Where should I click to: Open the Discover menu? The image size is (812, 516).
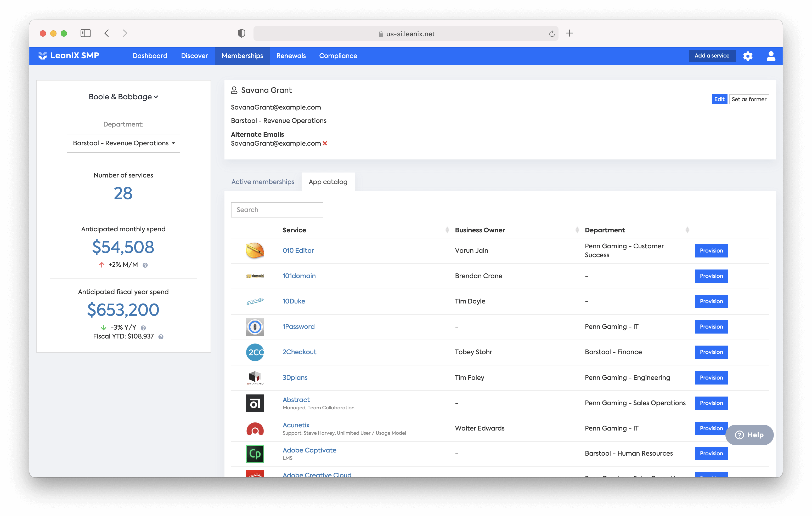tap(194, 56)
